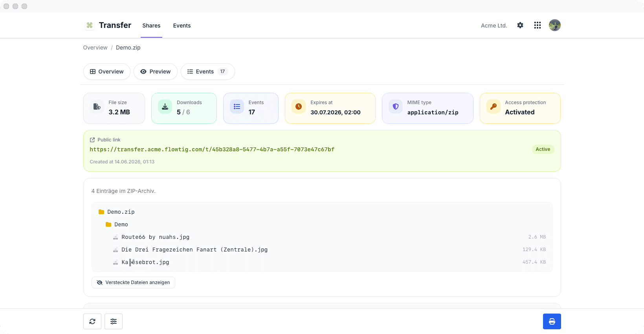Select the Käsebrot.jpg file row
The image size is (644, 334).
pos(322,262)
